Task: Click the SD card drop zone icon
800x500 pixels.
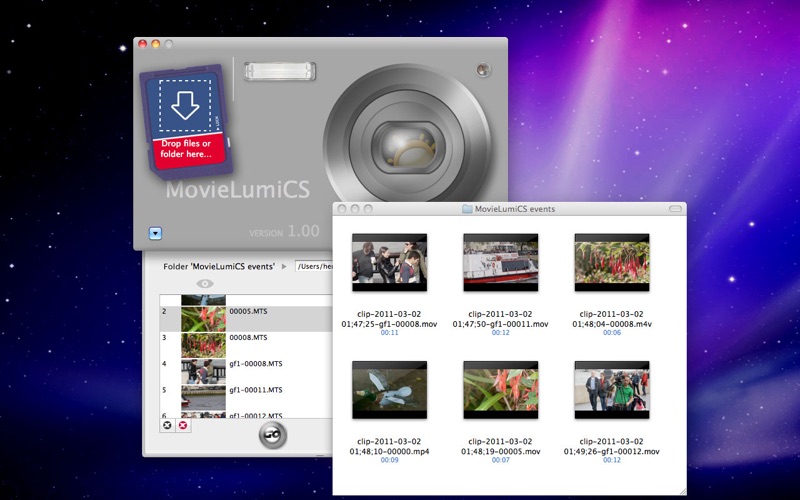Action: (186, 121)
